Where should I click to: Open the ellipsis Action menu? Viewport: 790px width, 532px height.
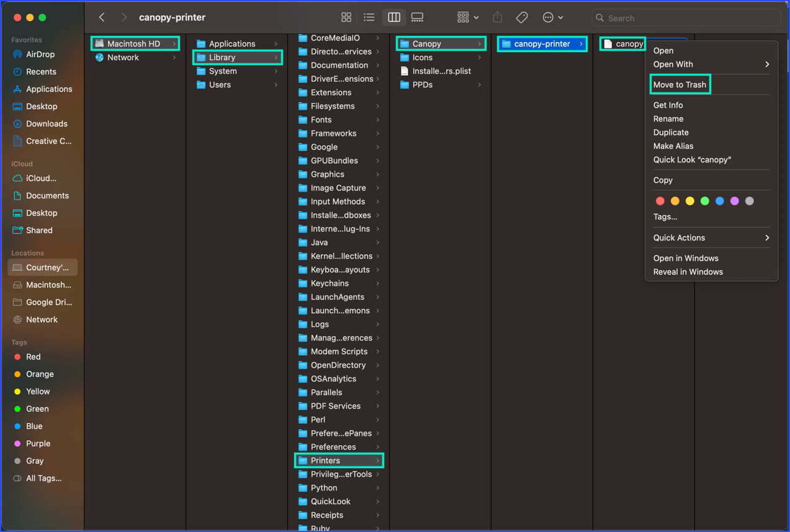(553, 17)
